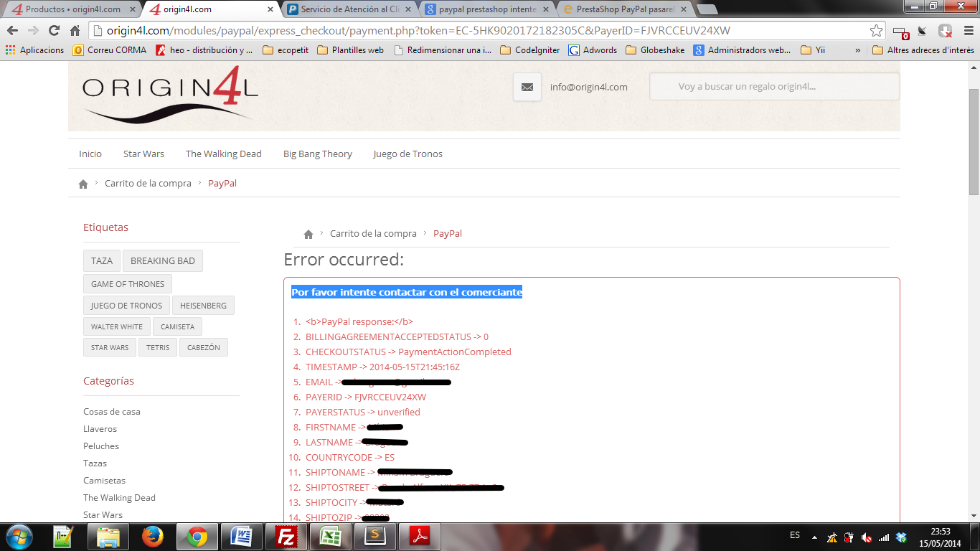This screenshot has width=980, height=551.
Task: Switch to the PrestaShop PayPal pasarela tab
Action: tap(626, 9)
